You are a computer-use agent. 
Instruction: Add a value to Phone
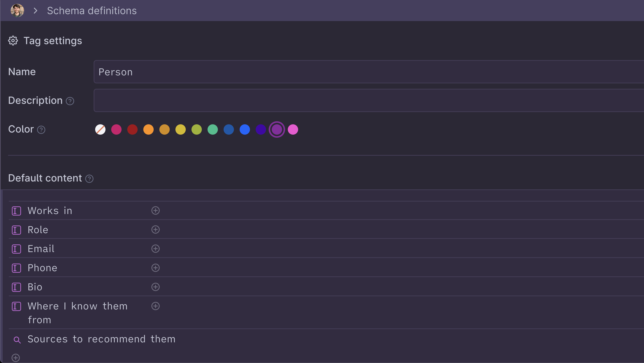click(x=156, y=268)
